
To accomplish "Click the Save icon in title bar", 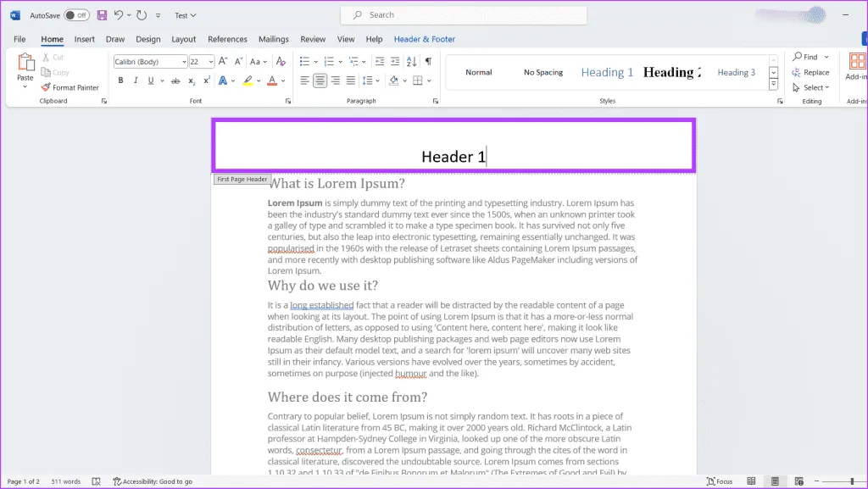I will click(x=102, y=15).
